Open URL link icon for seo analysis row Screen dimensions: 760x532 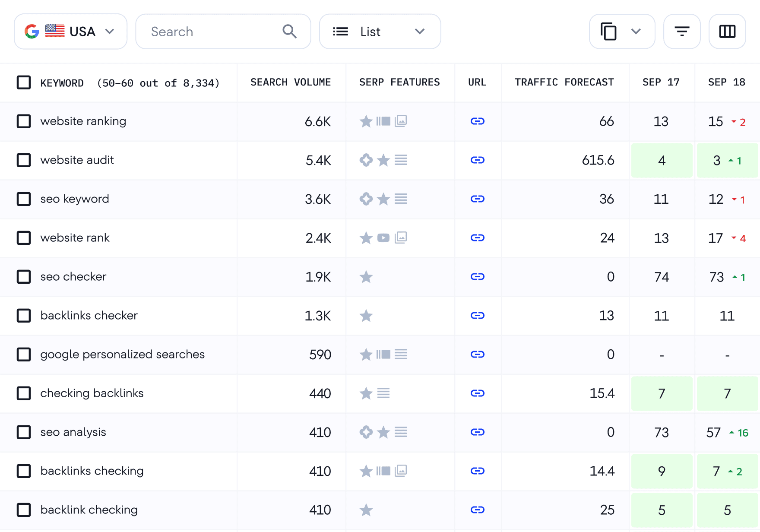click(477, 432)
